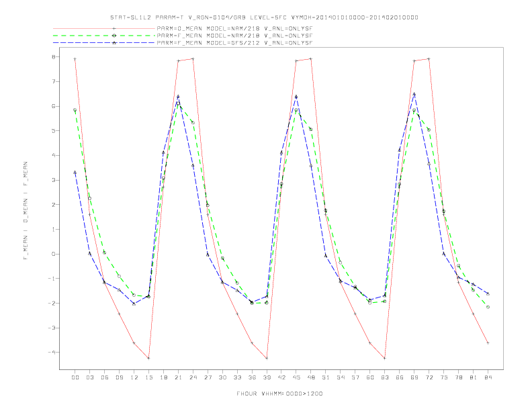Click y-axis tick label -4

[x=52, y=353]
